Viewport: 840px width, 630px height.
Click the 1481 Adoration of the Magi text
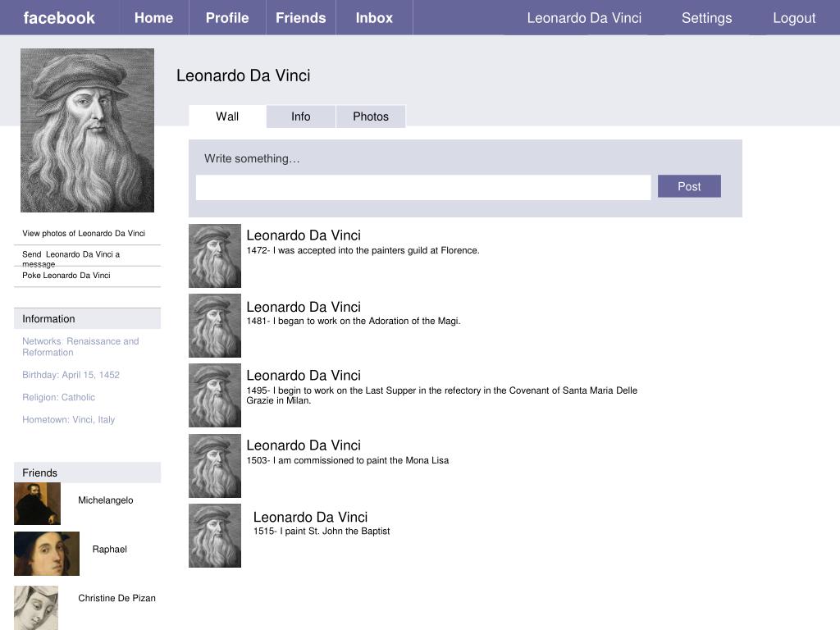(x=354, y=321)
